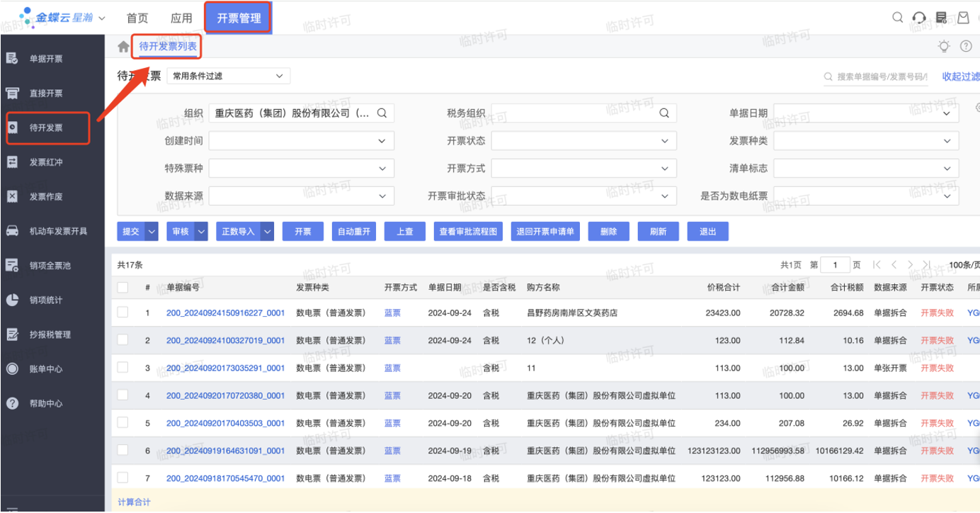Click the circled question mark help icon
980x513 pixels.
pyautogui.click(x=966, y=47)
